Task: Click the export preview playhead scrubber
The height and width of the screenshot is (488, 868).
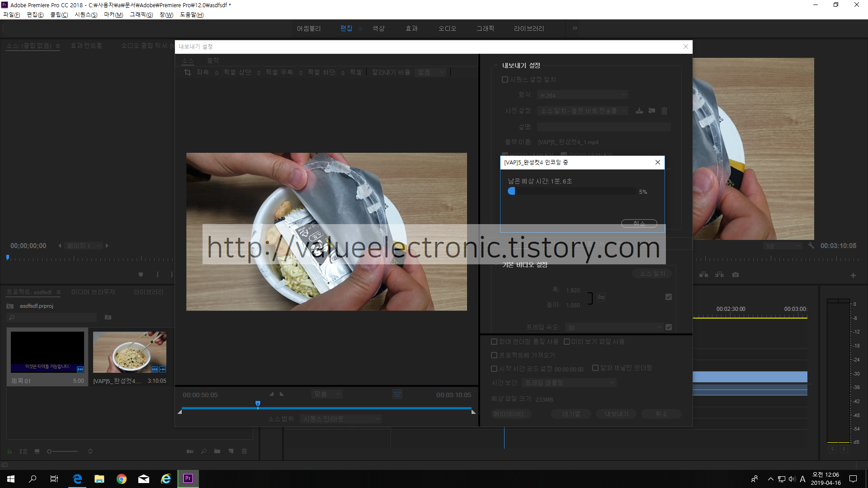Action: [x=258, y=404]
